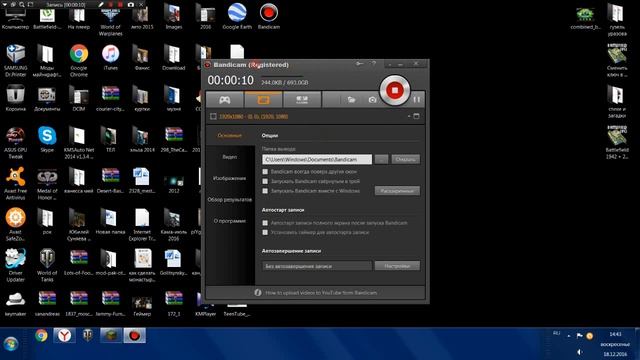Click the pencil draw icon in top recording bar
Image resolution: width=640 pixels, height=360 pixels.
click(101, 4)
